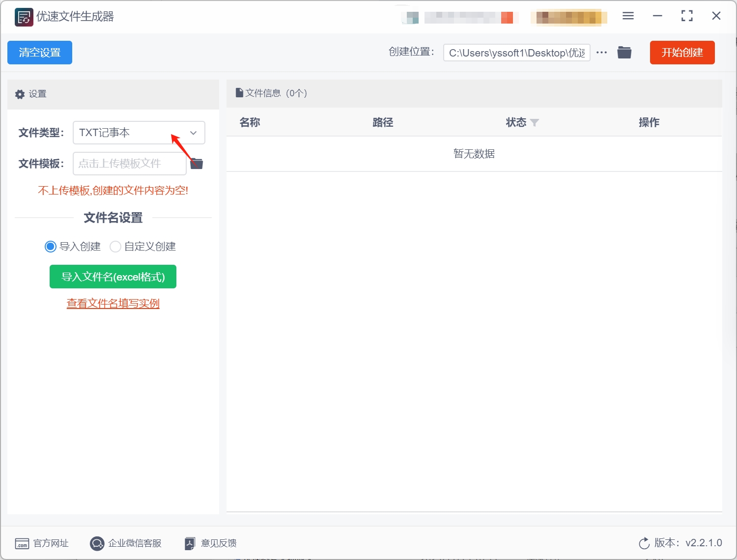Click the 操作 column header
737x560 pixels.
[649, 122]
